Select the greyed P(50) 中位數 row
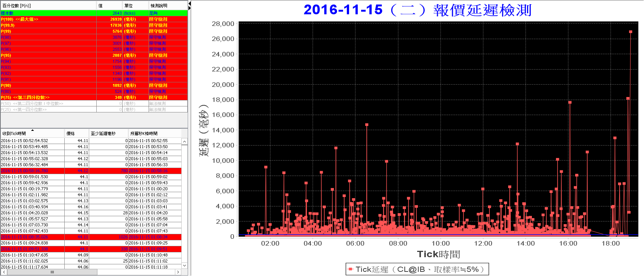Viewport: 644px width, 276px height. pyautogui.click(x=94, y=103)
